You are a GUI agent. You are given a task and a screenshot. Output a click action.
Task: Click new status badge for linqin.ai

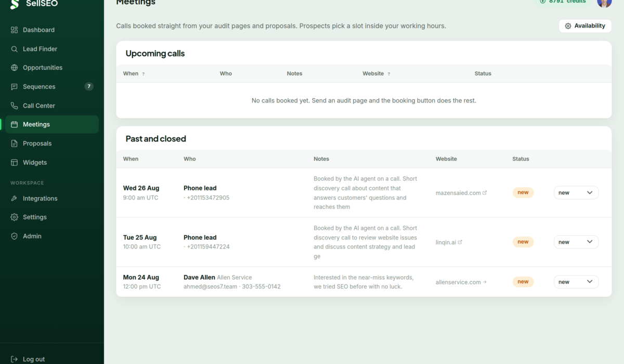(x=523, y=242)
